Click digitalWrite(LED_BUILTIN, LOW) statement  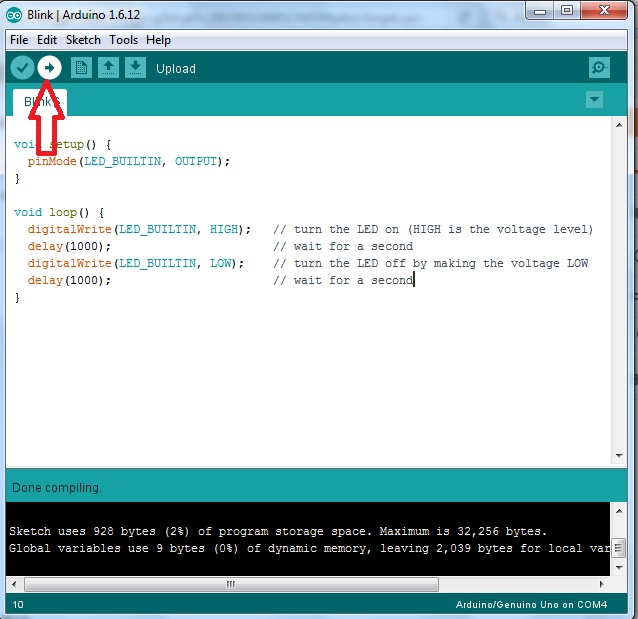(135, 264)
